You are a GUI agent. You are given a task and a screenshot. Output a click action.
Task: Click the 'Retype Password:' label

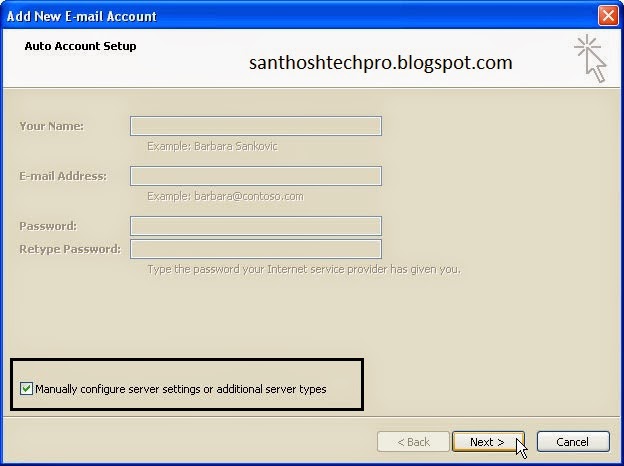pos(70,249)
